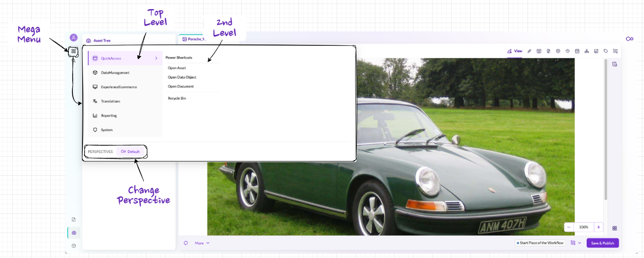Click the reload icon in bottom toolbar
This screenshot has height=258, width=644.
pos(186,243)
